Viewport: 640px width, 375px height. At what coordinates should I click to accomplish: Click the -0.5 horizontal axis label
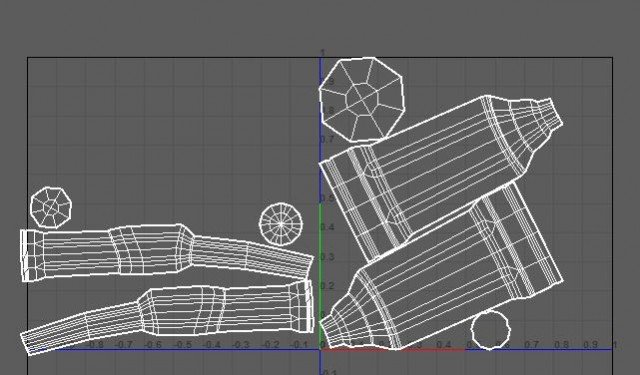click(x=183, y=345)
